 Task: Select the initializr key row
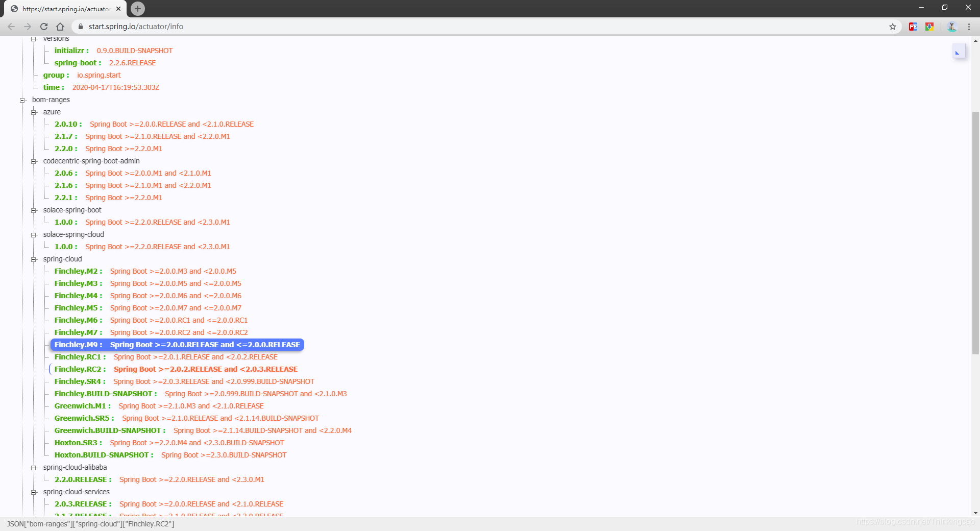coord(113,51)
